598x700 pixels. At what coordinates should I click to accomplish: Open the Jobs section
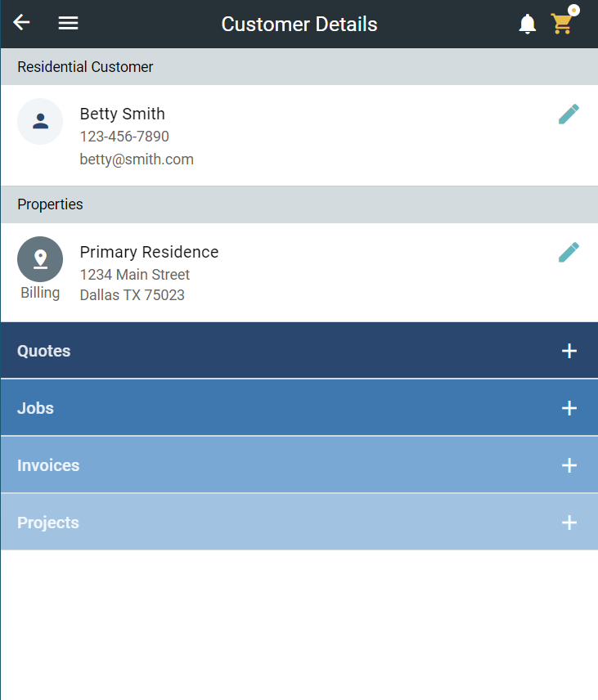(x=299, y=407)
